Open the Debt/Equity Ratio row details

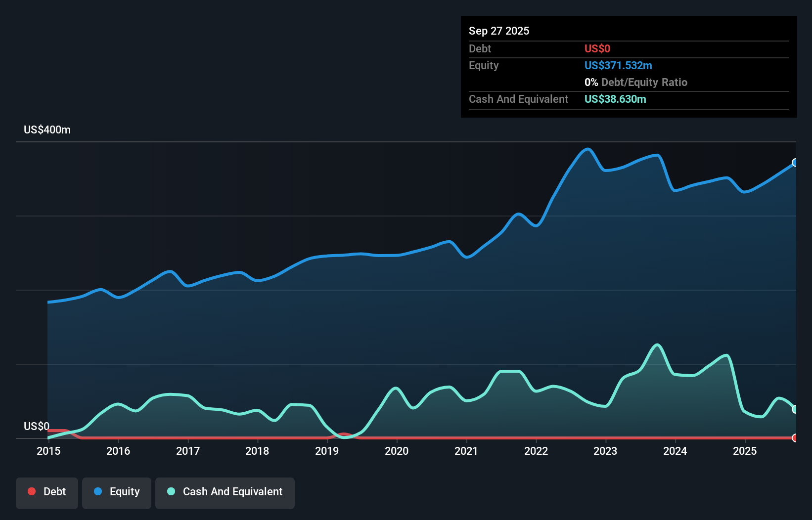(x=636, y=82)
